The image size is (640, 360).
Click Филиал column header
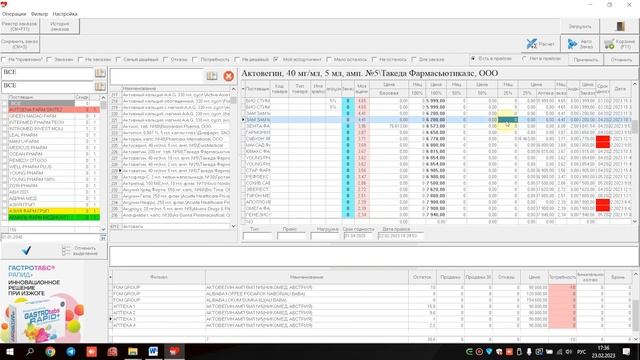(x=159, y=277)
